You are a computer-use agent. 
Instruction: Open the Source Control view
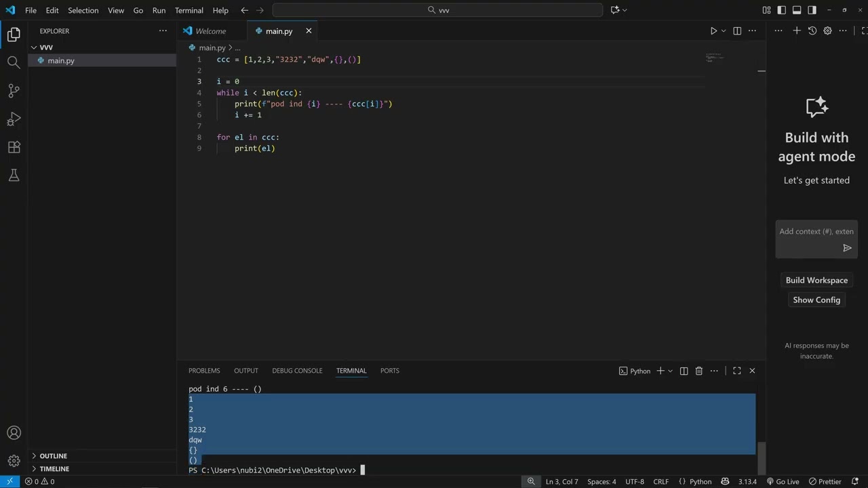[x=14, y=91]
